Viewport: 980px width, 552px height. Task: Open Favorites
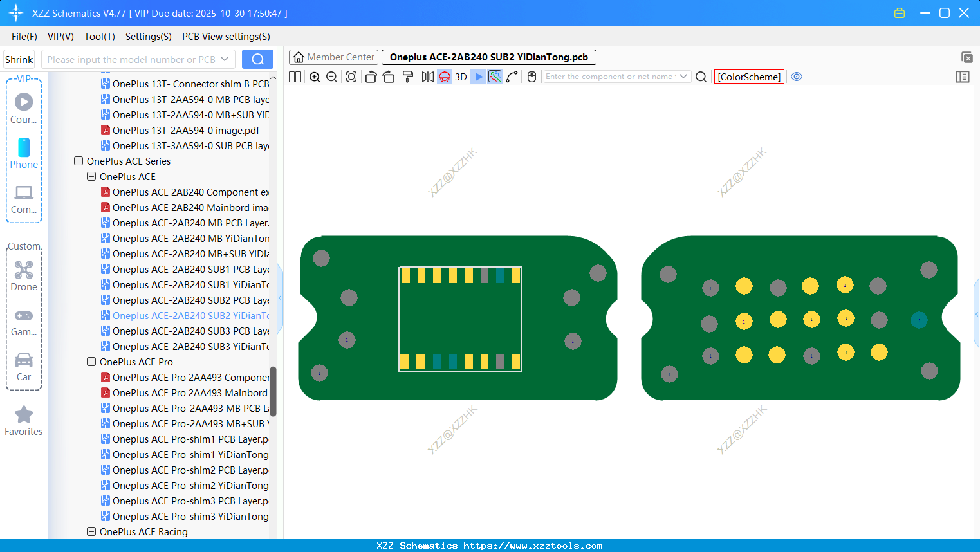point(24,421)
